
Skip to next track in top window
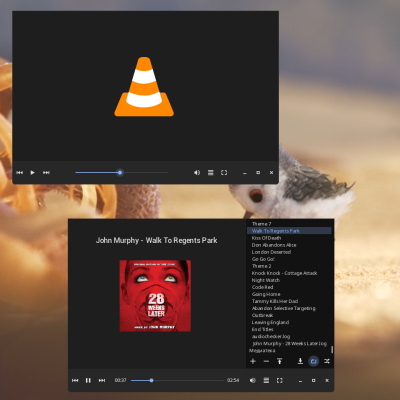[46, 172]
